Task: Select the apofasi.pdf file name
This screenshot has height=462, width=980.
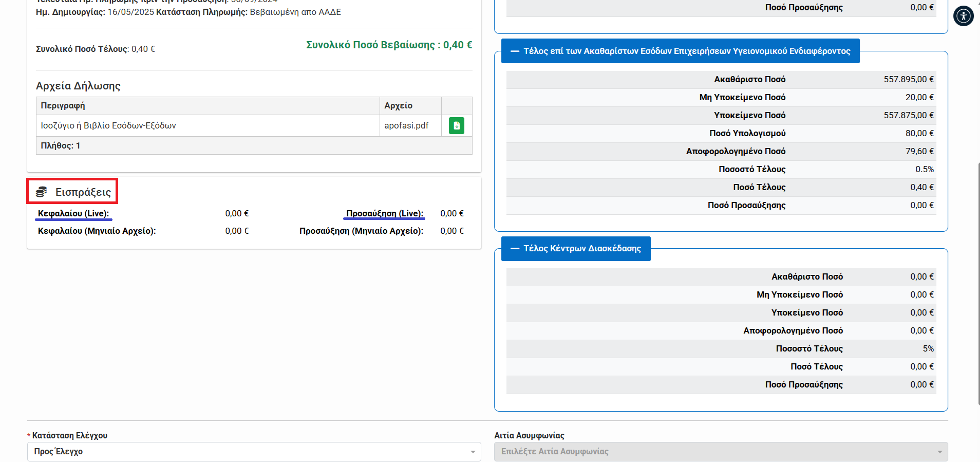Action: [x=406, y=125]
